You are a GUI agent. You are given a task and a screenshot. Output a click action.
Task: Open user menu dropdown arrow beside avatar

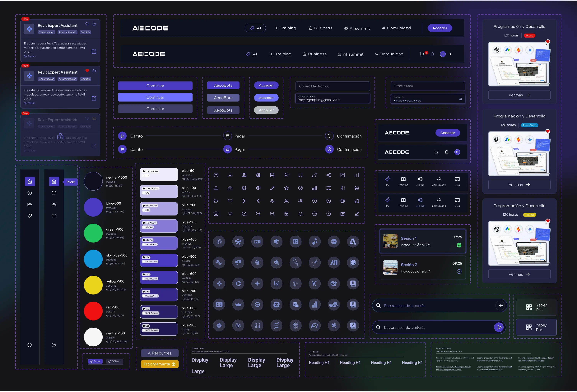pos(450,54)
